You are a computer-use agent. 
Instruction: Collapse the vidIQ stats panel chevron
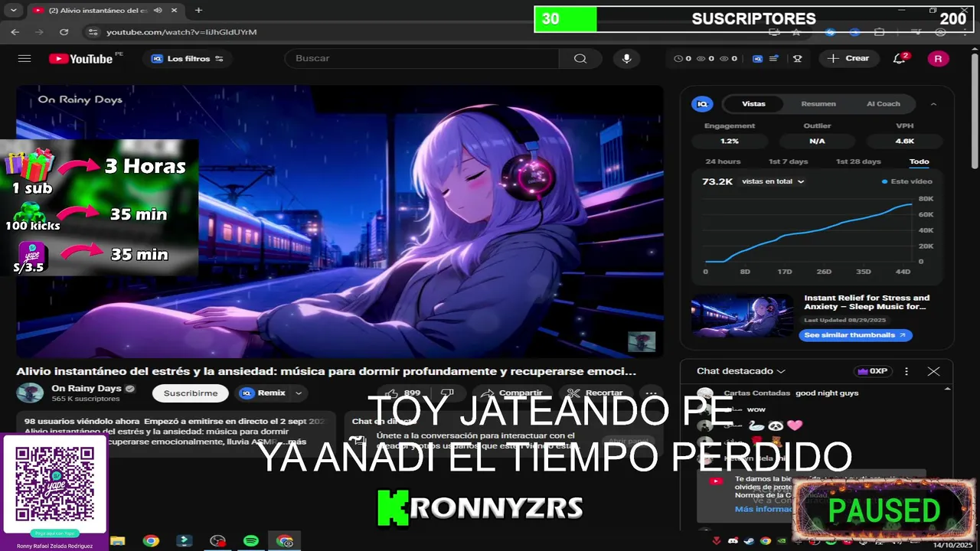933,104
